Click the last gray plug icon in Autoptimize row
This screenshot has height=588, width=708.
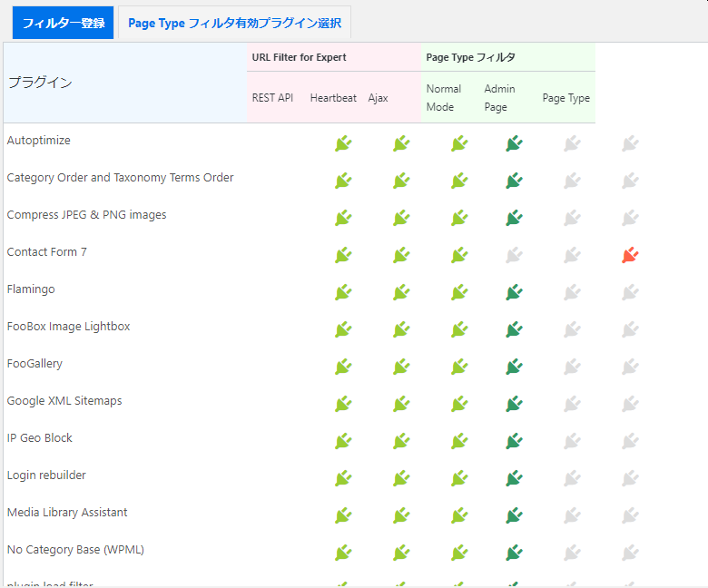630,143
